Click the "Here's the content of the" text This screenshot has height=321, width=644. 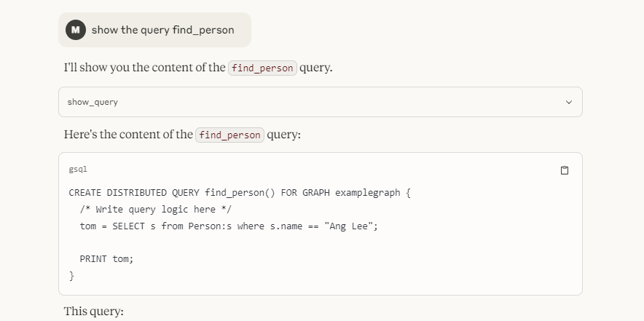tap(128, 135)
